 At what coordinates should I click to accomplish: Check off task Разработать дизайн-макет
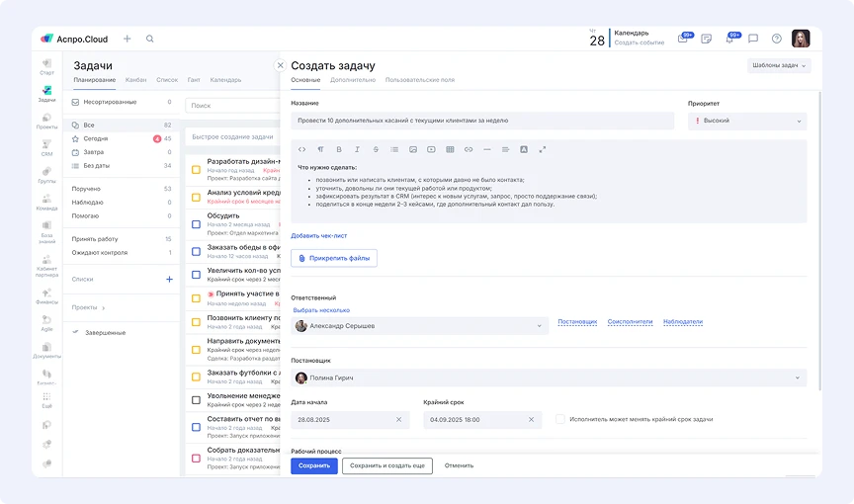coord(196,170)
